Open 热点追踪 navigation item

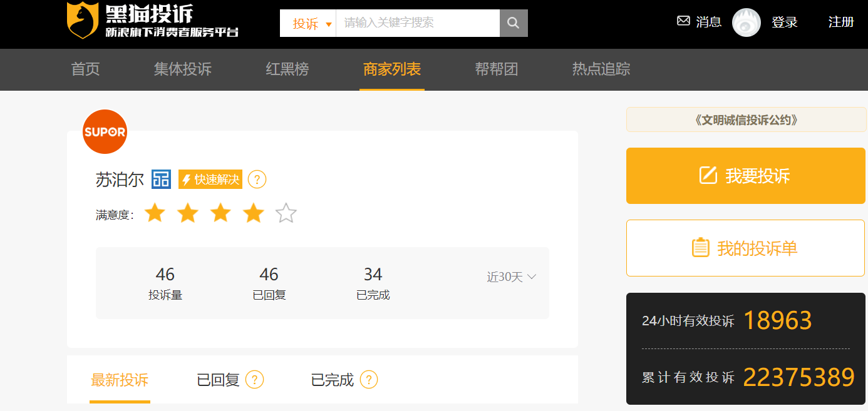[601, 69]
